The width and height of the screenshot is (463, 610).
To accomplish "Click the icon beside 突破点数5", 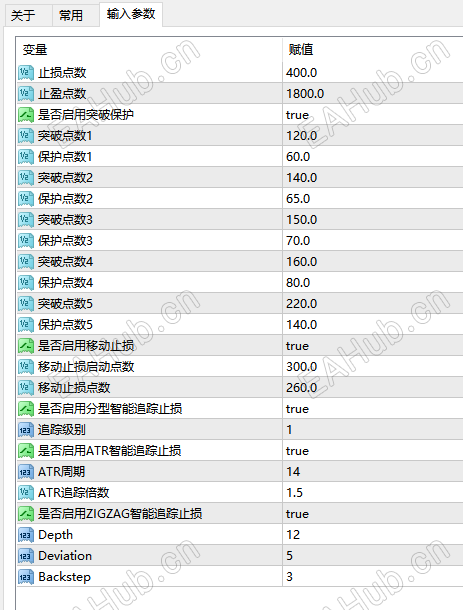I will 26,304.
